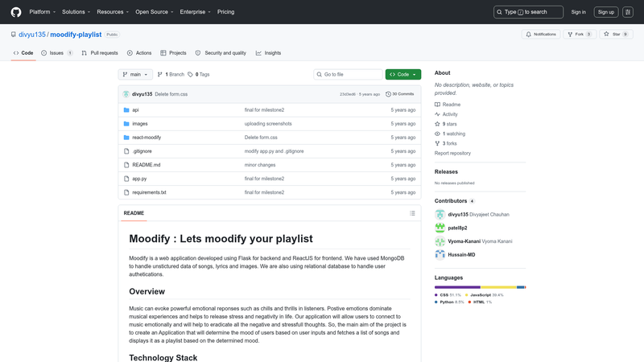Open the appearance settings icon in header
The height and width of the screenshot is (362, 644).
pyautogui.click(x=628, y=12)
